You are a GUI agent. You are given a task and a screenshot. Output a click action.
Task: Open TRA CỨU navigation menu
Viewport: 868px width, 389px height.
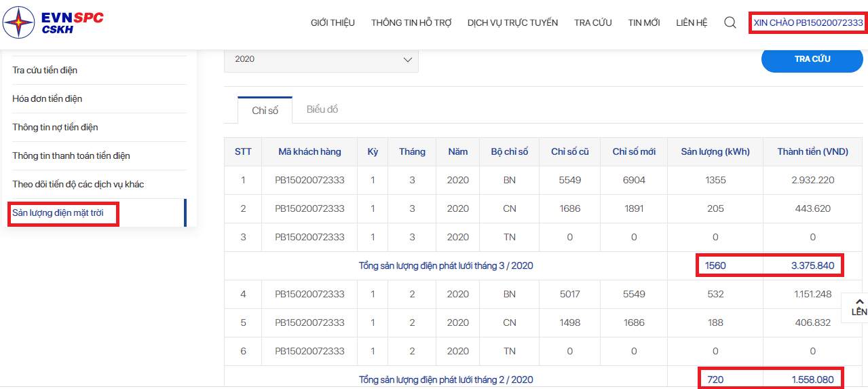click(x=593, y=22)
